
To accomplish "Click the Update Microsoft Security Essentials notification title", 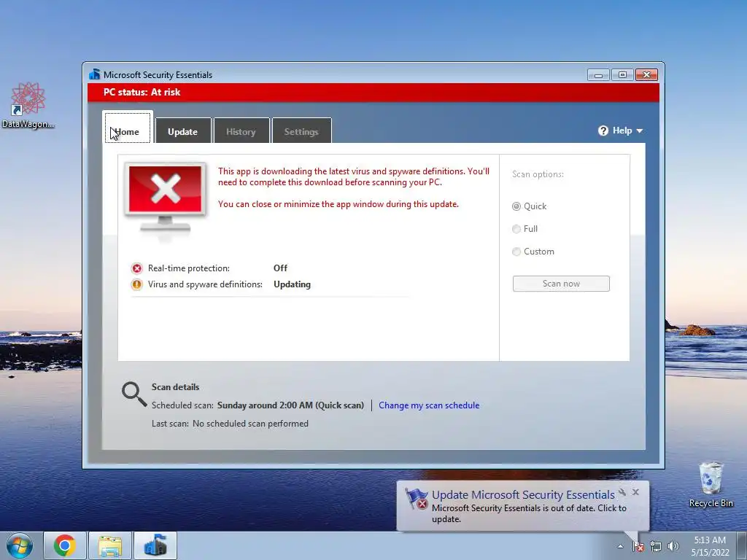I will 523,495.
